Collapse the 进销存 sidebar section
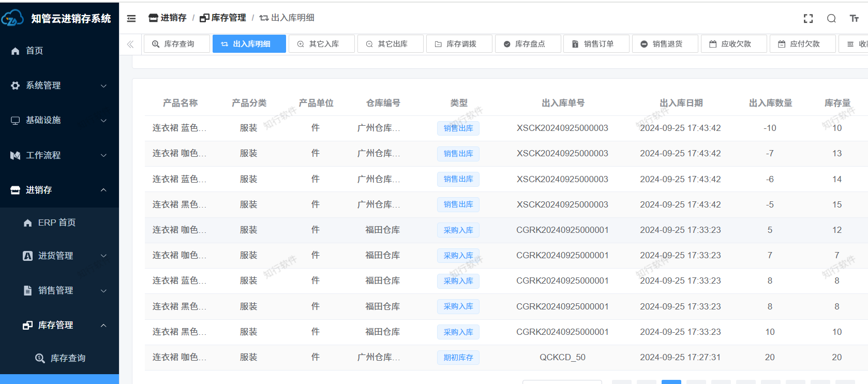The image size is (868, 384). point(59,190)
